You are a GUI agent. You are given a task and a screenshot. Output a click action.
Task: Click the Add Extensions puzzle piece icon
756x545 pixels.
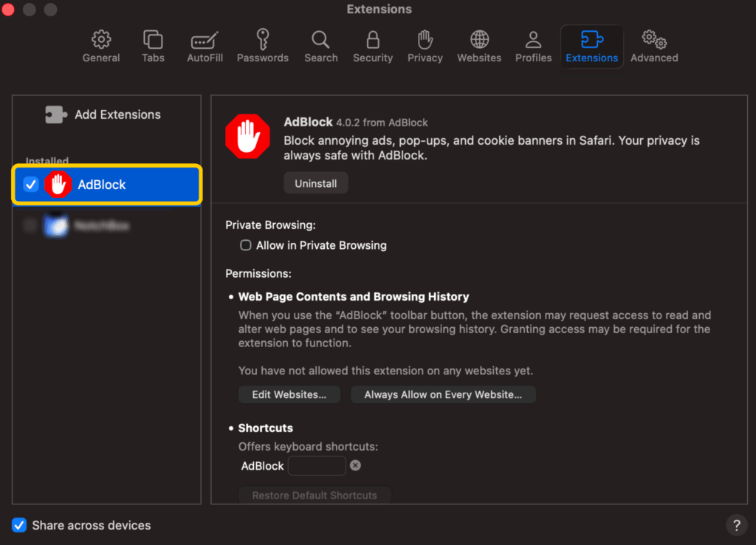(x=56, y=114)
